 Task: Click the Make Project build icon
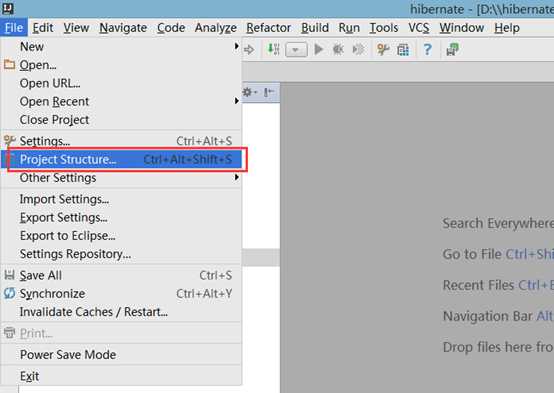pos(273,49)
